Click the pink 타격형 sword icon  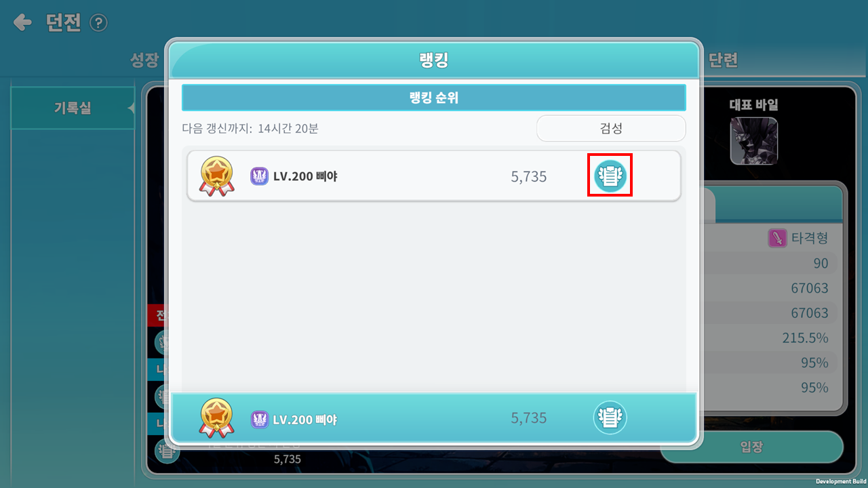(x=777, y=238)
